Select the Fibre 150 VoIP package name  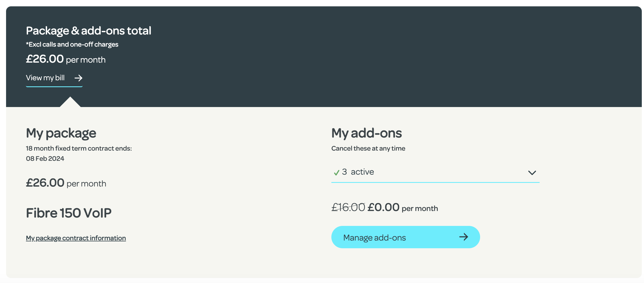[x=69, y=213]
